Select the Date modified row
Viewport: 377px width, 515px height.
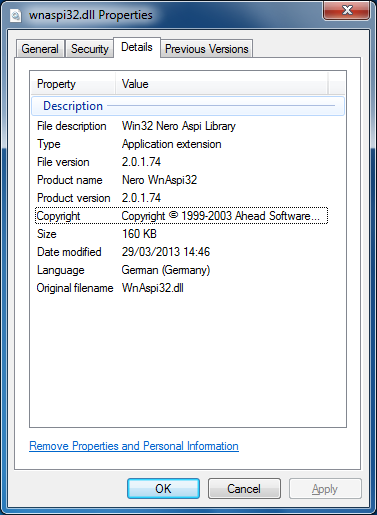182,252
